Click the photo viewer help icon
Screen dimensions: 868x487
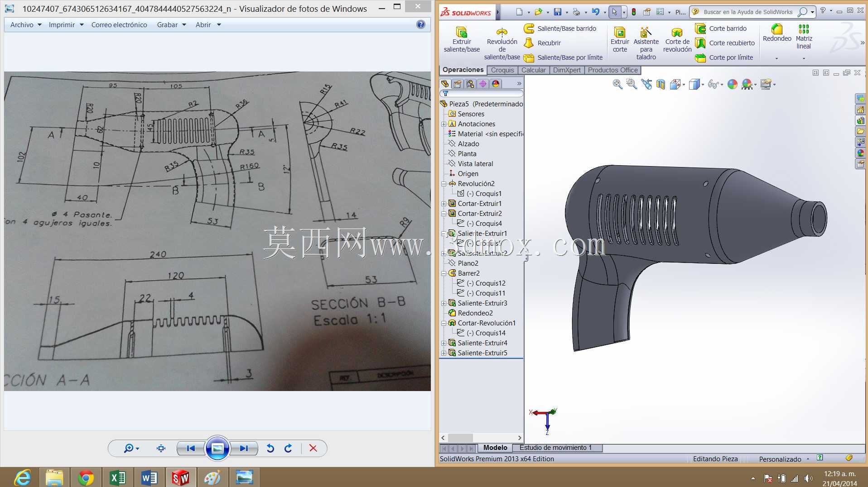421,24
